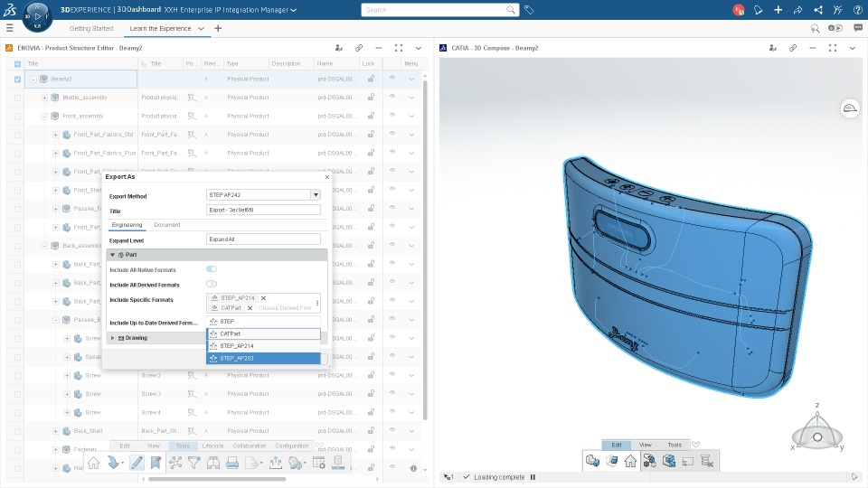The height and width of the screenshot is (488, 868).
Task: Open the table settings icon in the ENOVIA action bar
Action: pos(319,463)
